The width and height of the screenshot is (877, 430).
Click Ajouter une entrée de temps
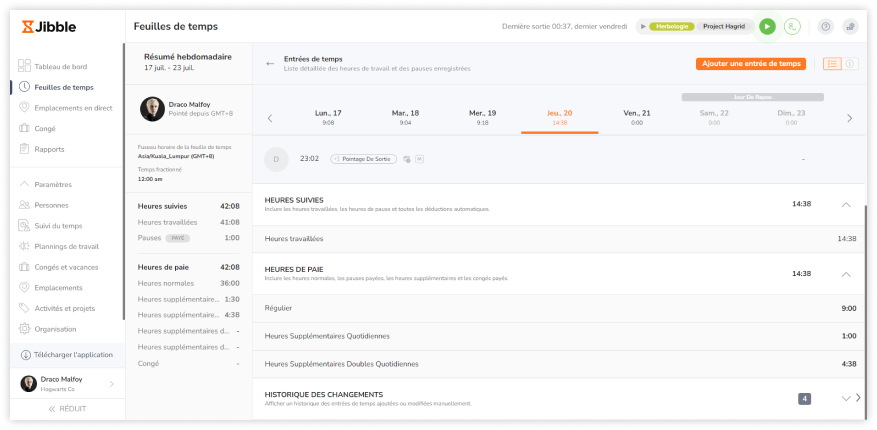751,63
